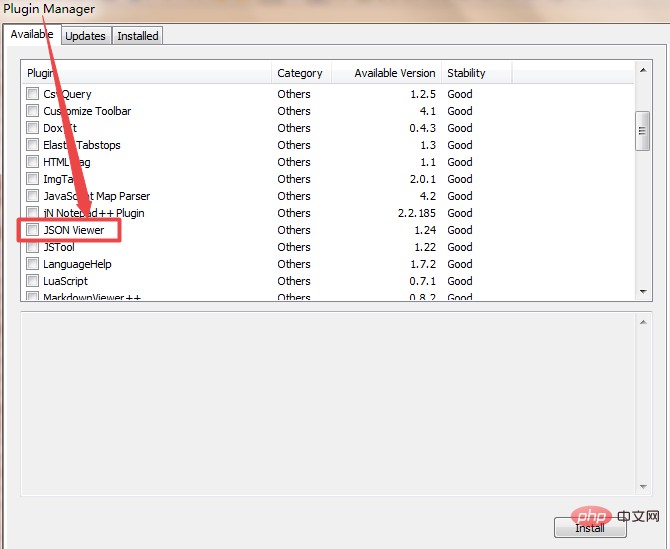The image size is (670, 549).
Task: Tick the JSTool plugin checkbox
Action: (33, 247)
